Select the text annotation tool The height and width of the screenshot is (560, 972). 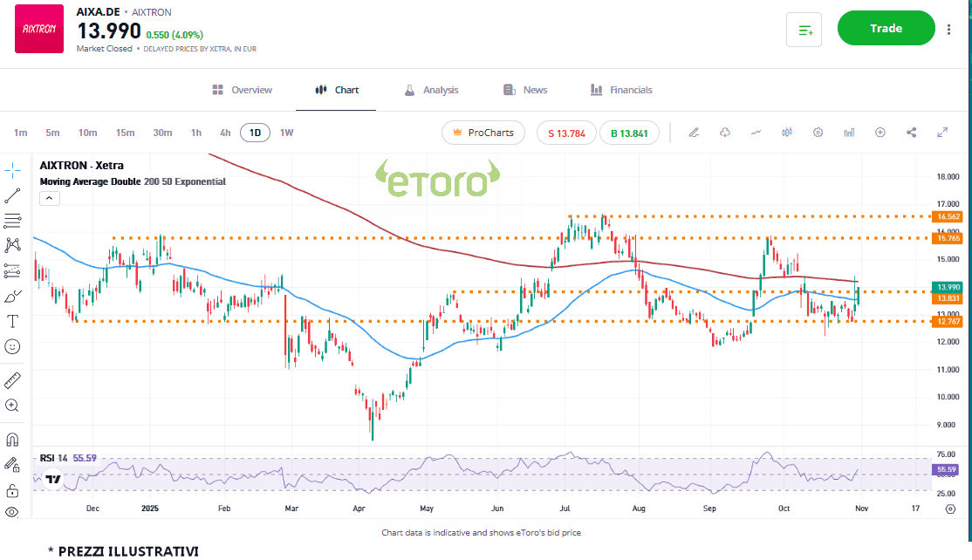click(12, 321)
